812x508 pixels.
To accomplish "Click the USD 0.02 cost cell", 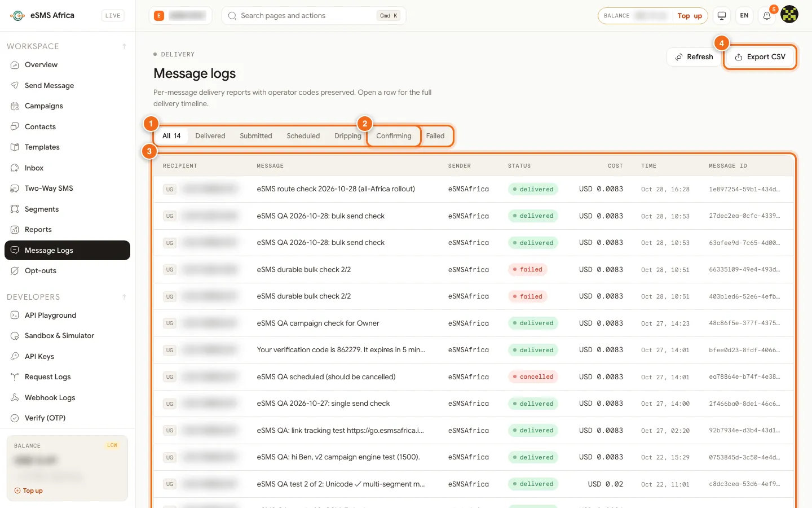I will (606, 484).
